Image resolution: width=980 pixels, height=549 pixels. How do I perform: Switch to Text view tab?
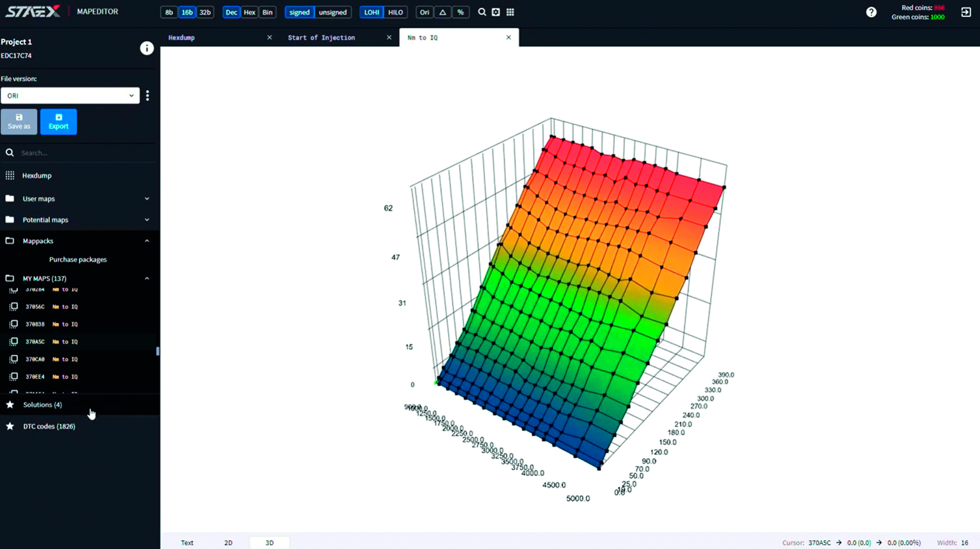pos(187,543)
